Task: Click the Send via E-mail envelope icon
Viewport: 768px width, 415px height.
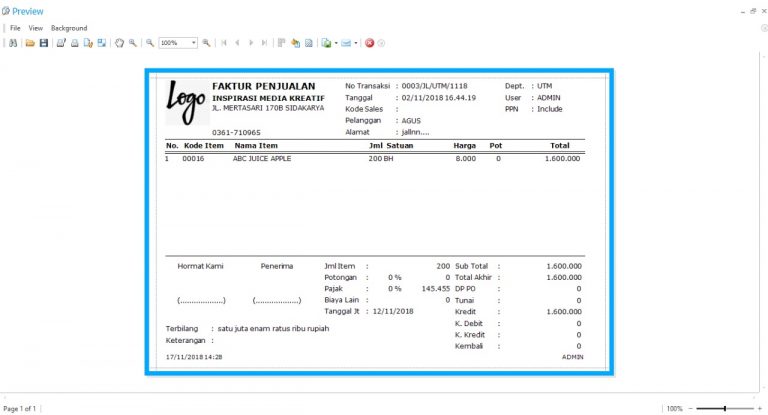Action: 346,43
